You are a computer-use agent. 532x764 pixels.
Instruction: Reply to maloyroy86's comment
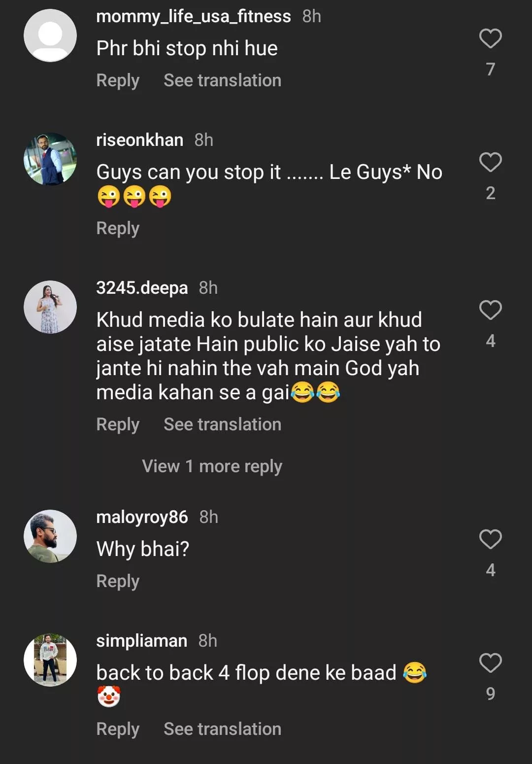tap(118, 581)
